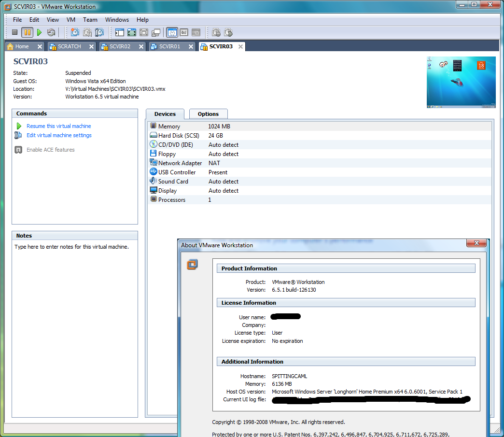The height and width of the screenshot is (437, 504).
Task: Close the active SCVIR03 tab
Action: coord(240,47)
